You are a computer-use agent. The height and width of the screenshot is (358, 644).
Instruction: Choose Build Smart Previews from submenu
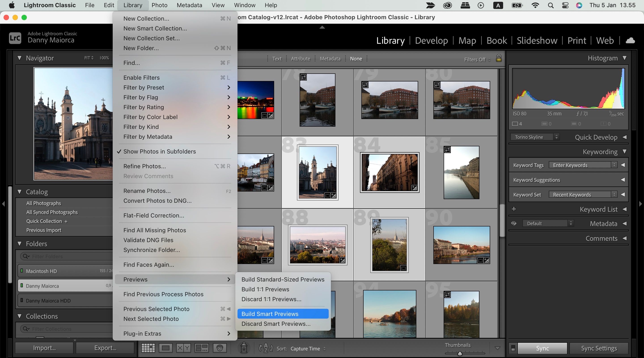pos(270,314)
